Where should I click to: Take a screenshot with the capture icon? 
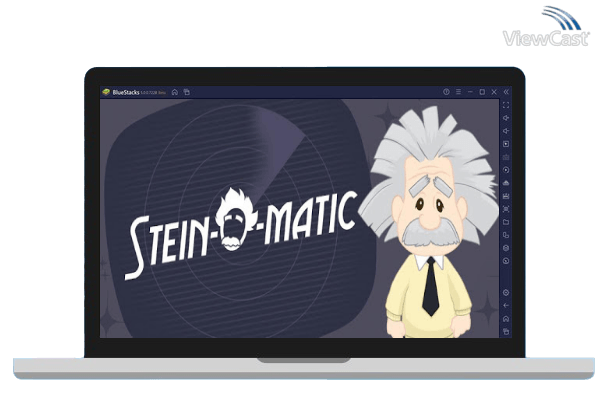pos(506,209)
